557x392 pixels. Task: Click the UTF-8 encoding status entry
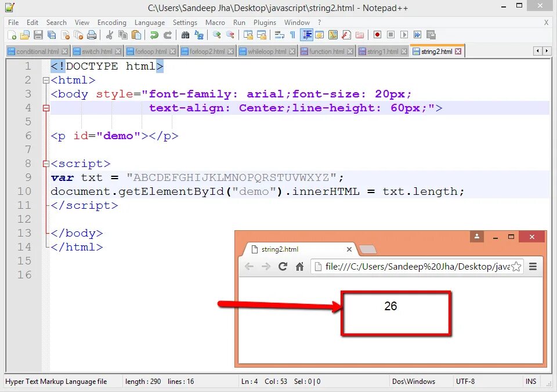pyautogui.click(x=465, y=382)
